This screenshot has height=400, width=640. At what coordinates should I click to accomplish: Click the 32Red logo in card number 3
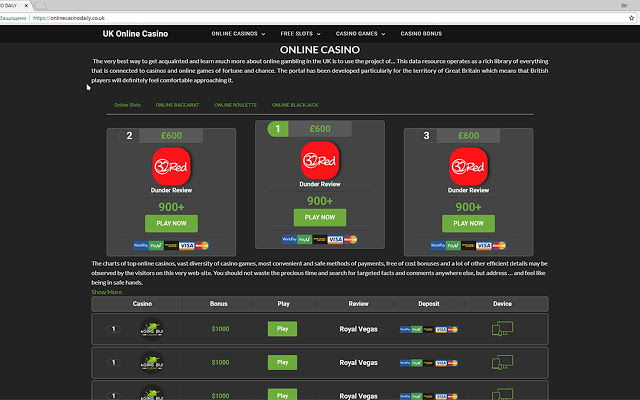pos(469,167)
